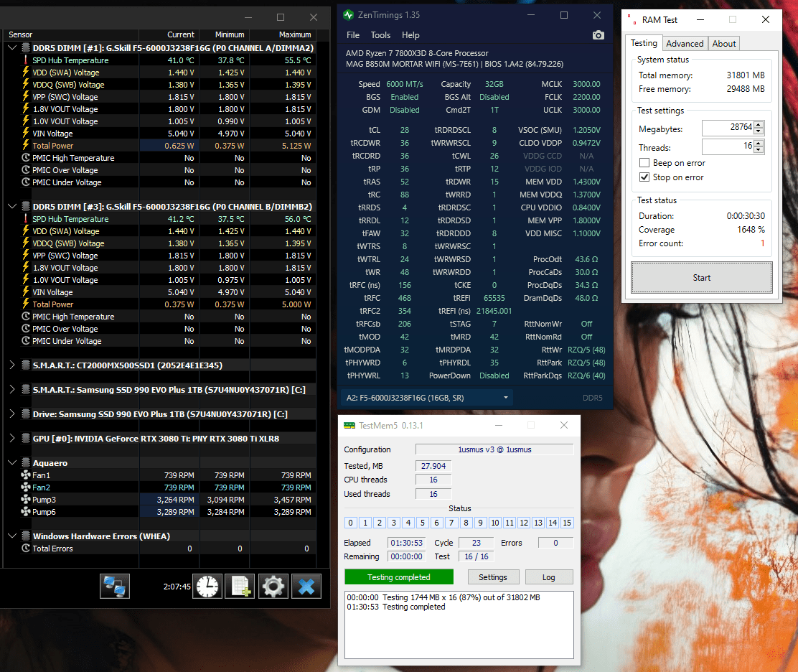This screenshot has width=798, height=672.
Task: Switch to RAM Test Advanced tab
Action: (685, 44)
